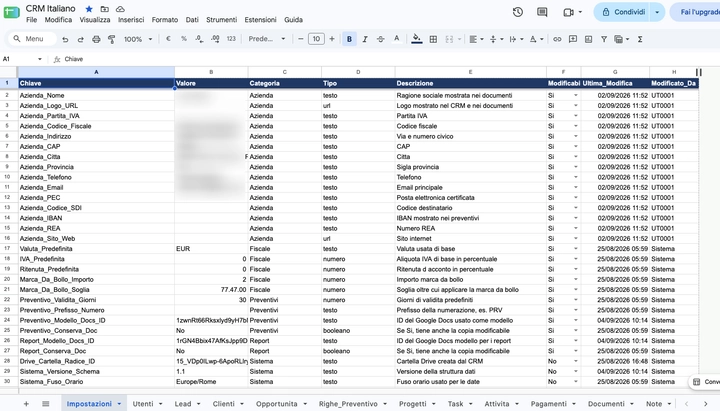This screenshot has height=411, width=720.
Task: Click Fai l'upgrade button
Action: pos(696,12)
